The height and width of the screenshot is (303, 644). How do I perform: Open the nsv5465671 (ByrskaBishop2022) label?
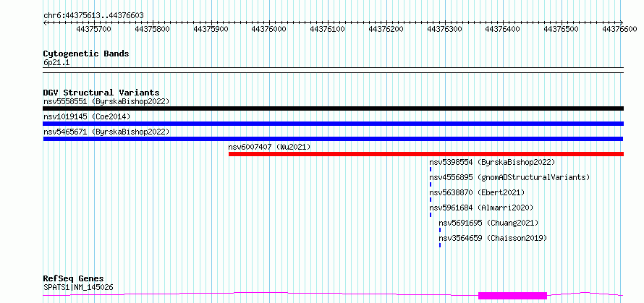tap(106, 132)
